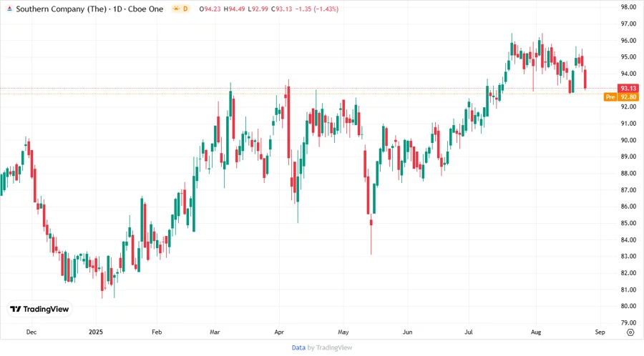Click the Apr date axis label
644x356 pixels.
279,332
